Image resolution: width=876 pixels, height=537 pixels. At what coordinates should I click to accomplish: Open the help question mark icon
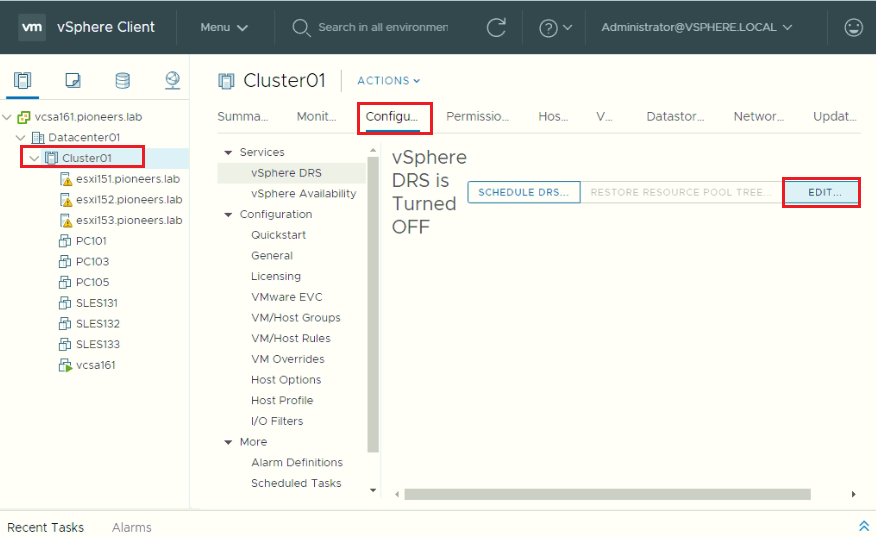point(548,28)
